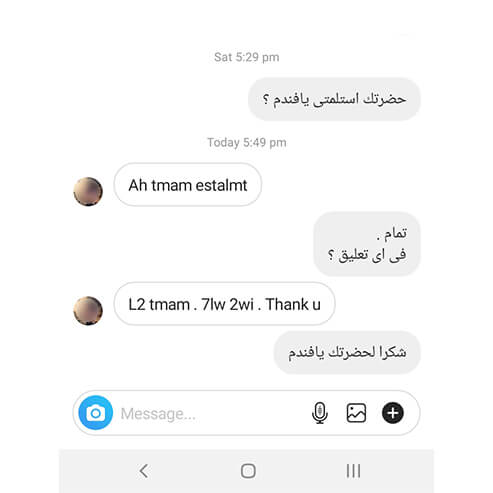Click the word 'estalmt' in received message
Viewport: 493px width, 493px height.
(221, 185)
